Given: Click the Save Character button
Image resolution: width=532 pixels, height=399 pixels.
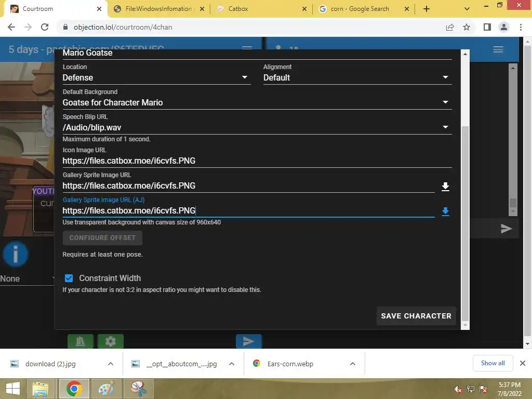Looking at the screenshot, I should point(416,316).
